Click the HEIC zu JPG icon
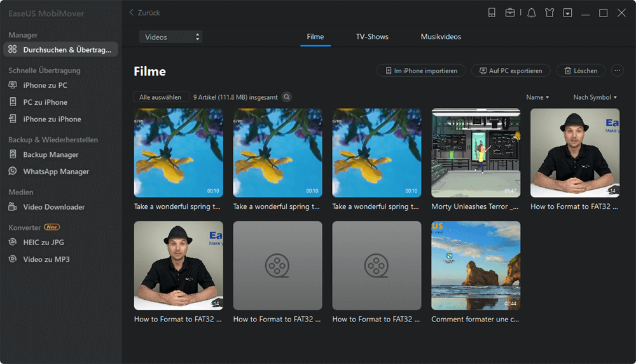 pos(13,242)
